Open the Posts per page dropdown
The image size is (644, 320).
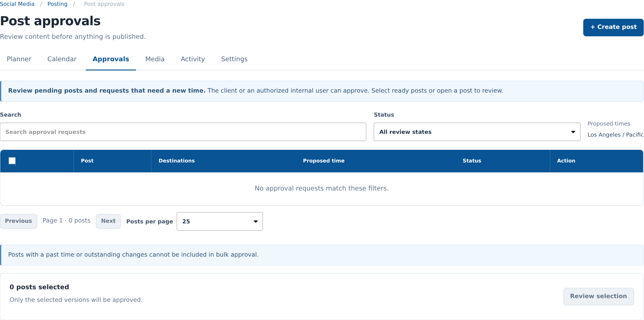pos(220,222)
